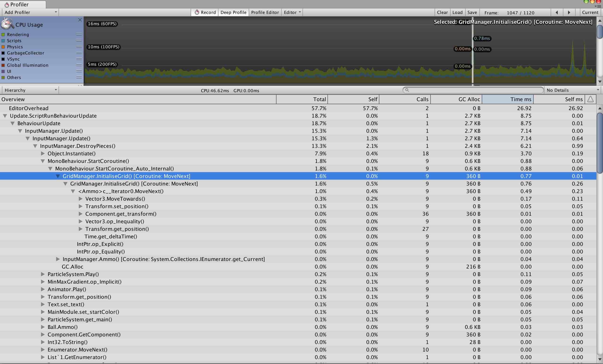Toggle VSync legend swatch

pyautogui.click(x=3, y=59)
